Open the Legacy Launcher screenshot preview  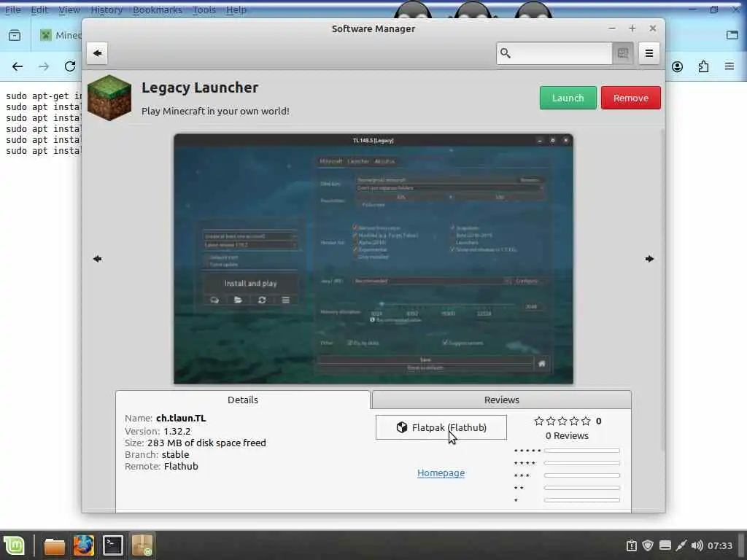point(373,259)
